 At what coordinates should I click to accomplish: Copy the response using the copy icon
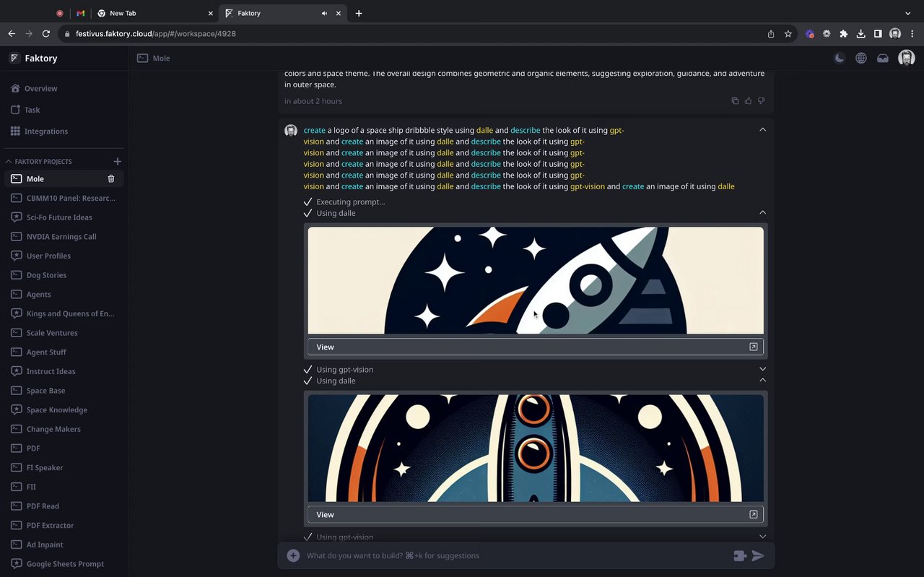[735, 101]
